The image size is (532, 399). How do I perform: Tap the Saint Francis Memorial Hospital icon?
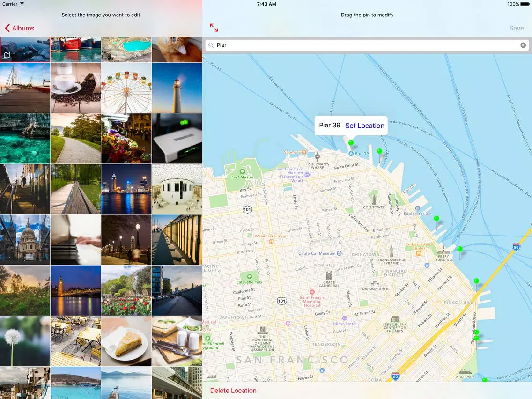click(312, 292)
